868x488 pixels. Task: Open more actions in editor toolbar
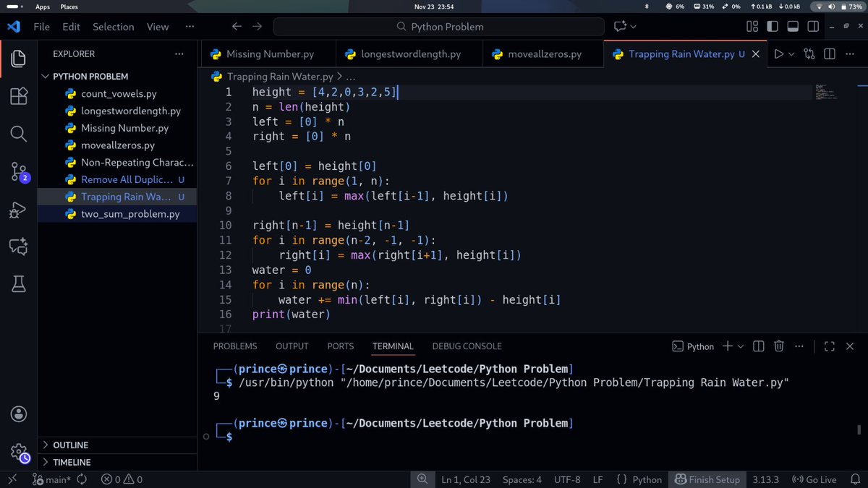[x=850, y=54]
